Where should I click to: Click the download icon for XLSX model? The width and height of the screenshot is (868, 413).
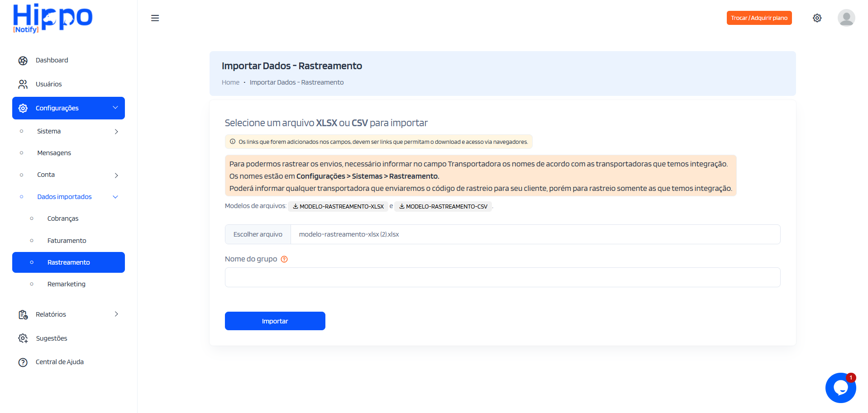(x=296, y=206)
